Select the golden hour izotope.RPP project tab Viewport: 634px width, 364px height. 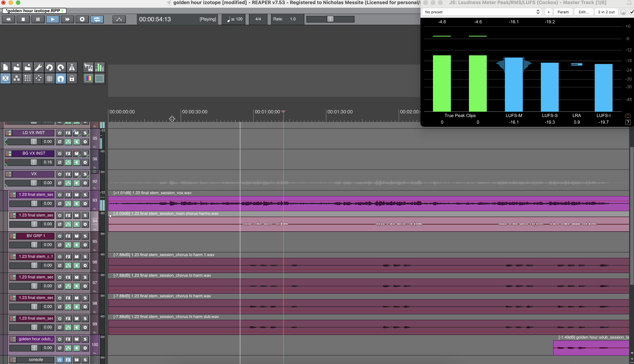click(x=33, y=11)
